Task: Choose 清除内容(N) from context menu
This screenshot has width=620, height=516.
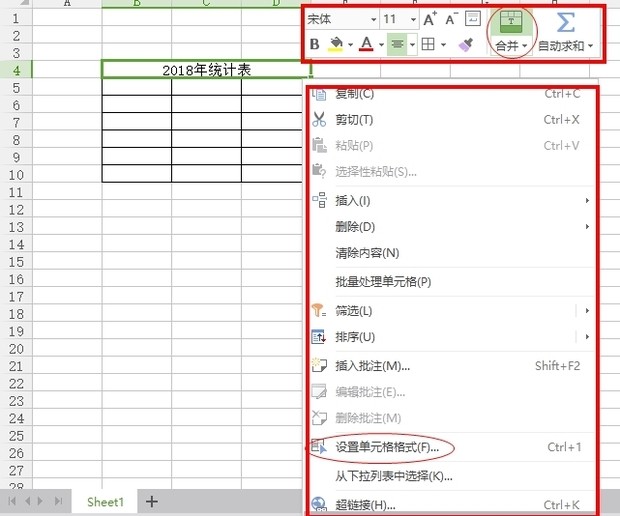Action: tap(452, 253)
